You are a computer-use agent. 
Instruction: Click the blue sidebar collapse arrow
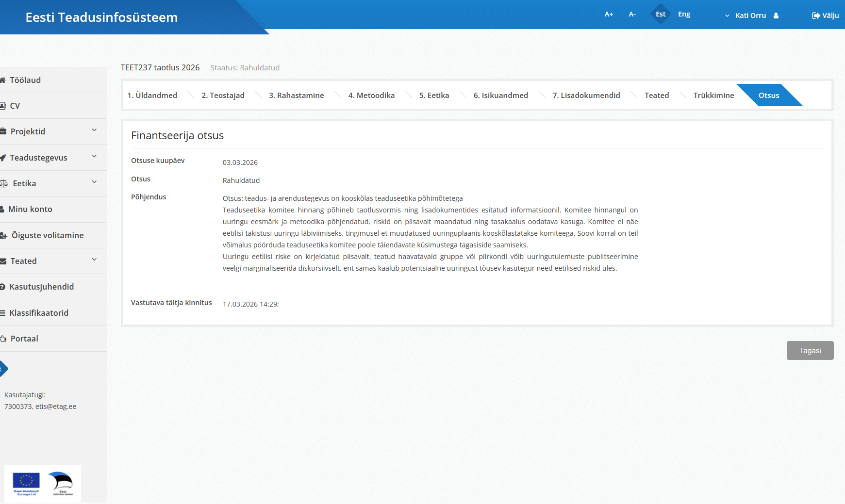(x=2, y=369)
